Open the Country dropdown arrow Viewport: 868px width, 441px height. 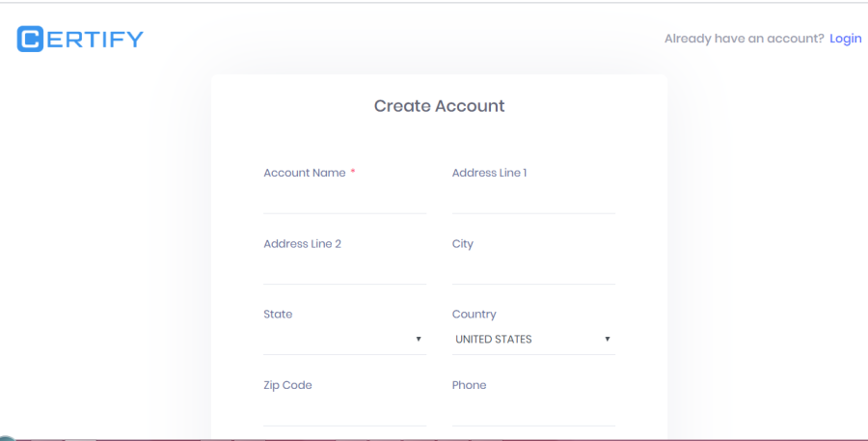pos(608,339)
